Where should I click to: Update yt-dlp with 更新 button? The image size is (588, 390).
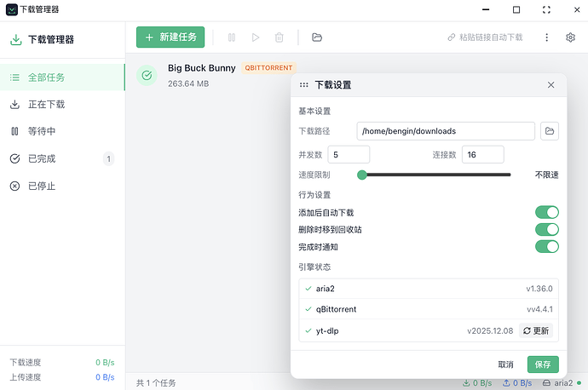(x=536, y=330)
